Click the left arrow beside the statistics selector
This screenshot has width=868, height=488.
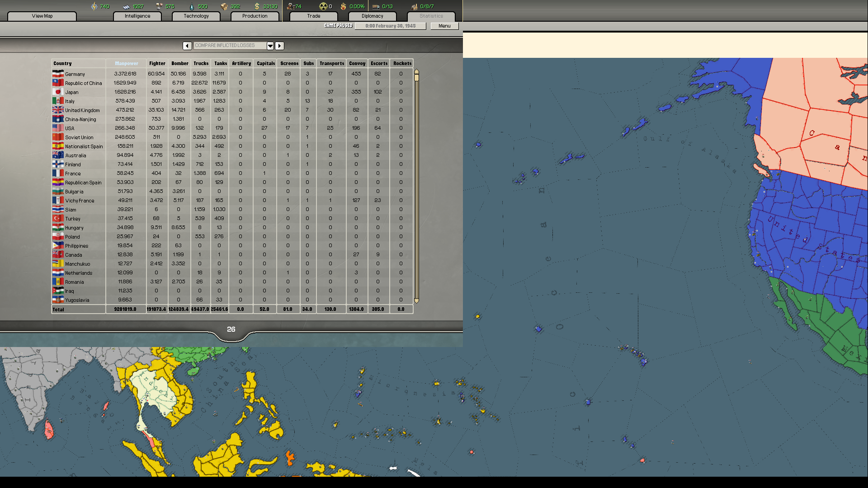coord(187,45)
